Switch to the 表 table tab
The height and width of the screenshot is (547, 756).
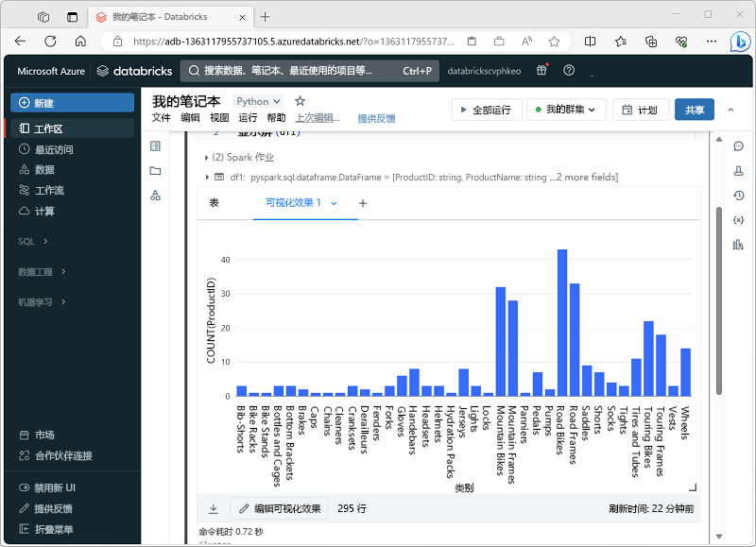215,203
